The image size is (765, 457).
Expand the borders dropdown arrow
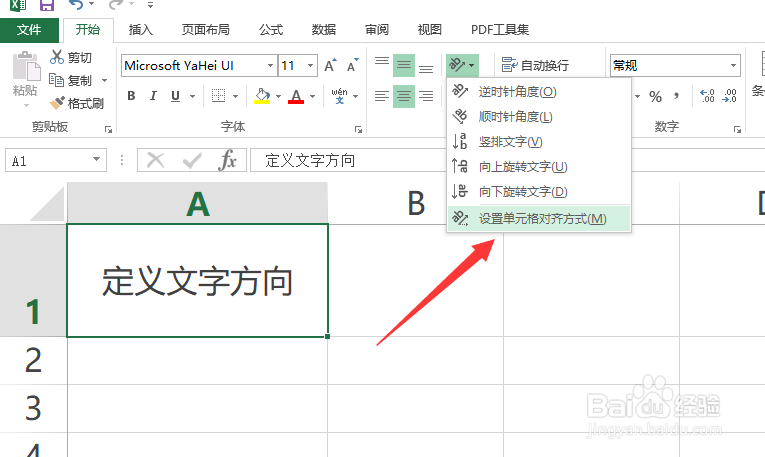pyautogui.click(x=235, y=96)
